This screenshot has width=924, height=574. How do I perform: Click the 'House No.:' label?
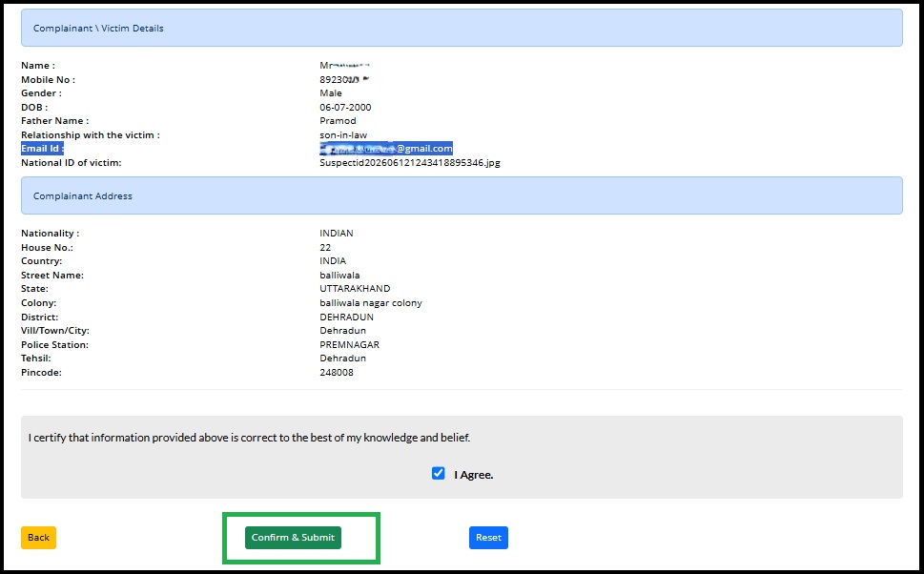click(x=47, y=248)
